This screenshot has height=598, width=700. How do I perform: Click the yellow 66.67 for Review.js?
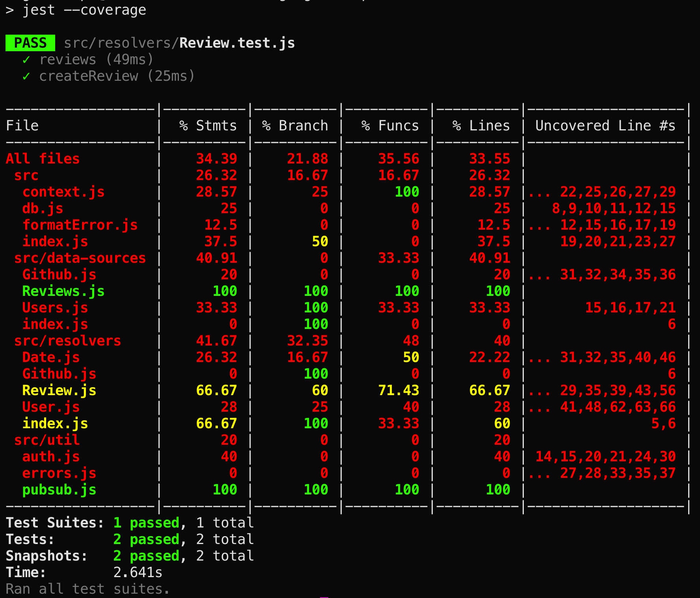(x=216, y=390)
